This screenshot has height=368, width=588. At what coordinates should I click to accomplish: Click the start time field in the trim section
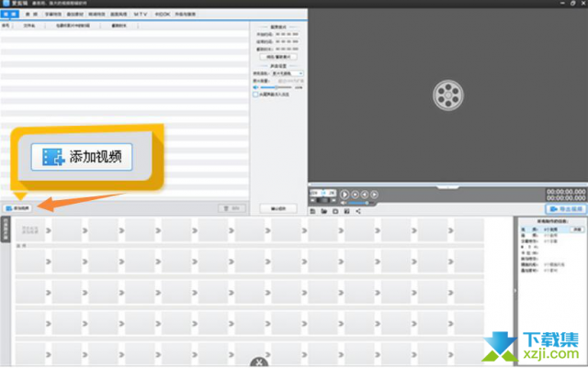(288, 34)
